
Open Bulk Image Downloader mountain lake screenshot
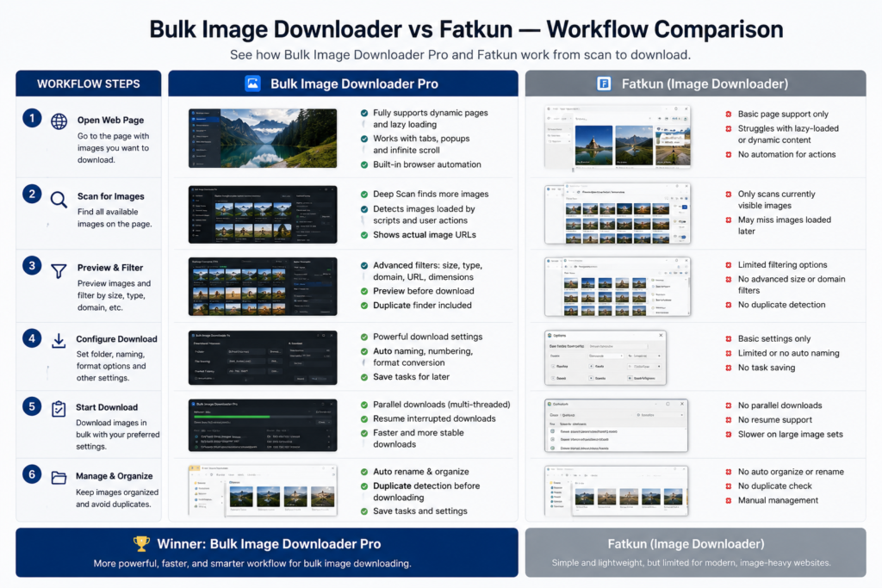[263, 139]
